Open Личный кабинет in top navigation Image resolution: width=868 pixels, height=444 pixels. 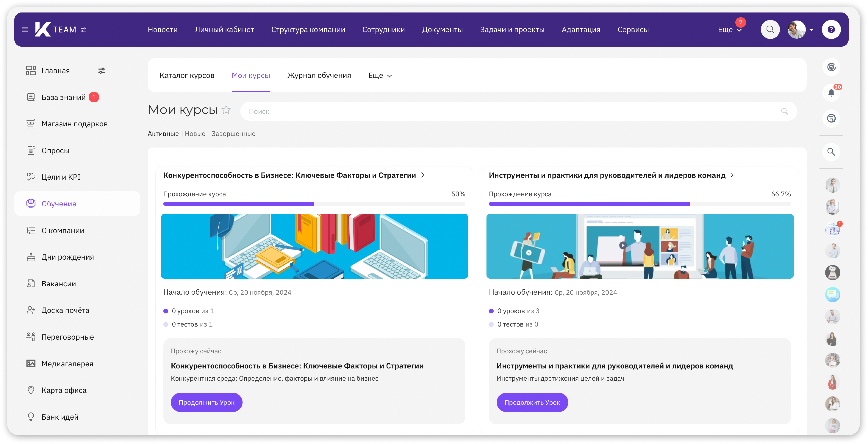[x=224, y=30]
